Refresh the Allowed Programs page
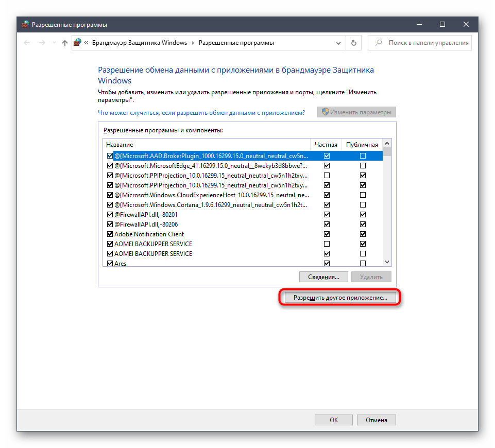 click(353, 43)
